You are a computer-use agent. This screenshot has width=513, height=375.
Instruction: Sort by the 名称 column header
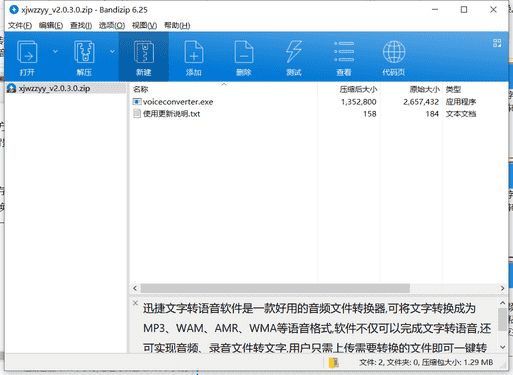[x=140, y=89]
